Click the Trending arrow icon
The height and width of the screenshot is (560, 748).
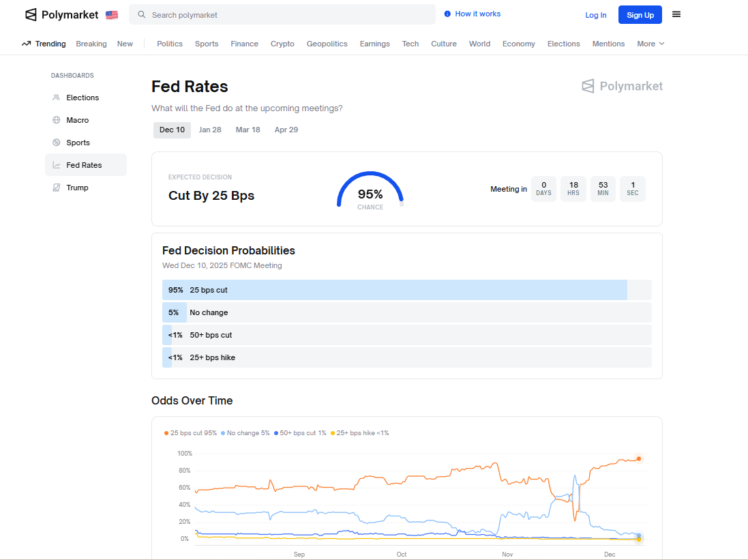coord(26,44)
